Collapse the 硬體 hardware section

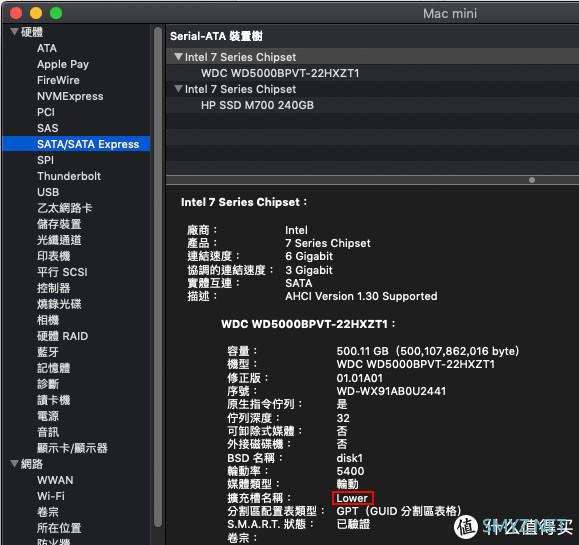coord(14,32)
